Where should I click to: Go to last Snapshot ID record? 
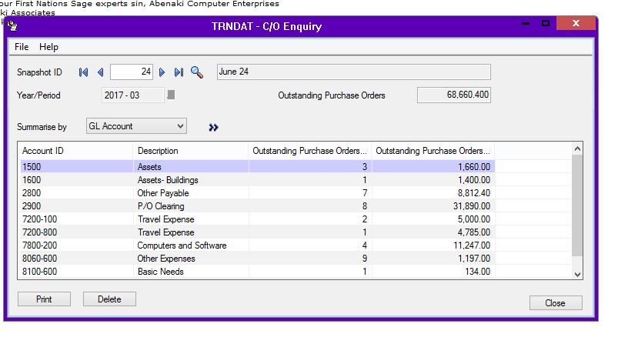pyautogui.click(x=179, y=72)
